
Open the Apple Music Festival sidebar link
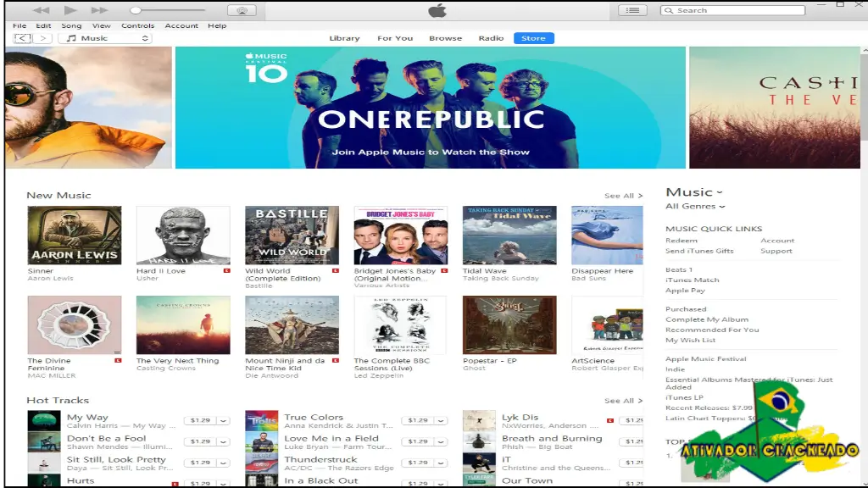pyautogui.click(x=706, y=358)
